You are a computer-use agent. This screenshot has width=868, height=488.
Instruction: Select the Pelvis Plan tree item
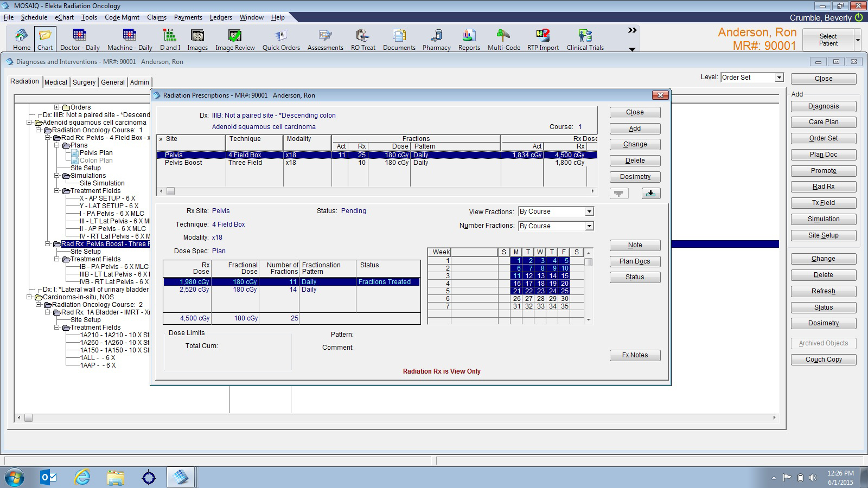pos(96,153)
